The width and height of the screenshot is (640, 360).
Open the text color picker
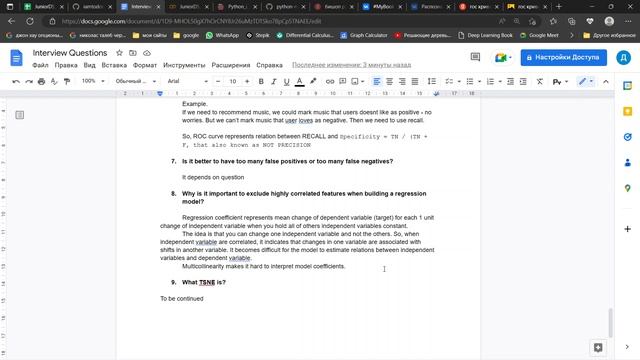pyautogui.click(x=300, y=82)
